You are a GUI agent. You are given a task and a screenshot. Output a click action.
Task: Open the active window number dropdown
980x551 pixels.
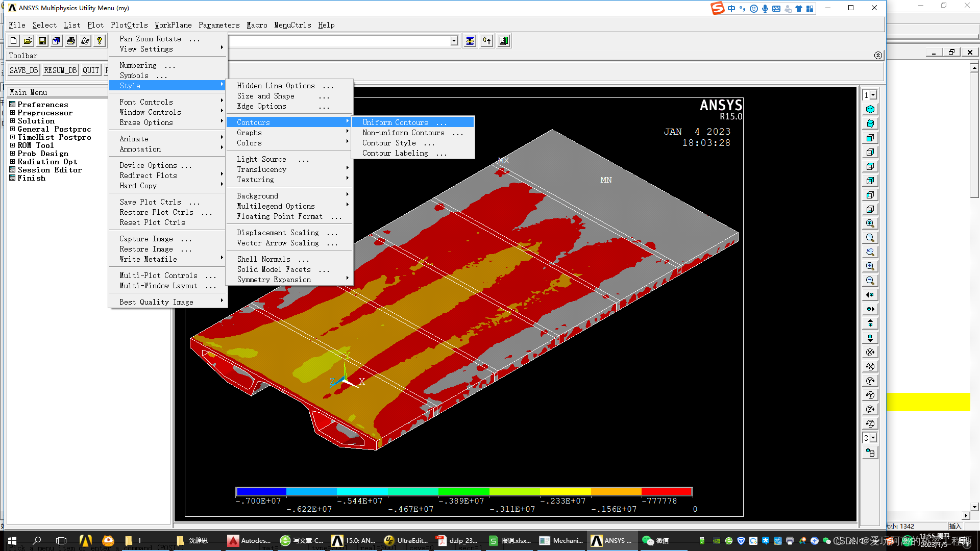[873, 95]
